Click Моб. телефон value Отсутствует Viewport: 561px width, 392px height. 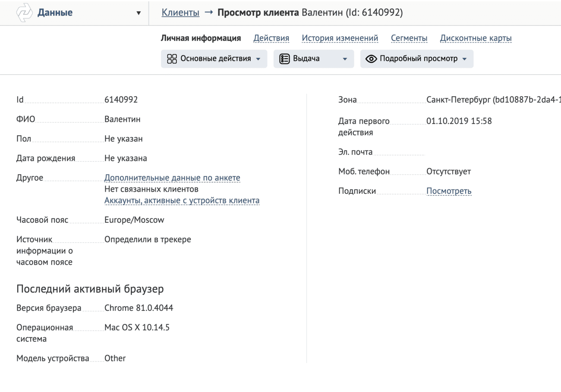tap(448, 172)
